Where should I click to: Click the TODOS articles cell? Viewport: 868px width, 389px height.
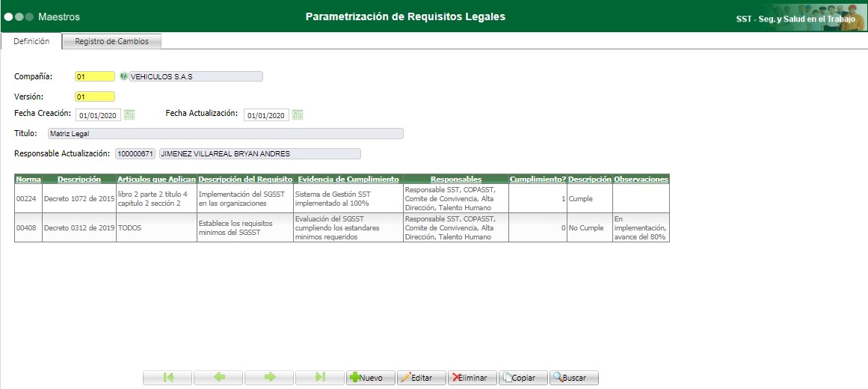click(157, 227)
